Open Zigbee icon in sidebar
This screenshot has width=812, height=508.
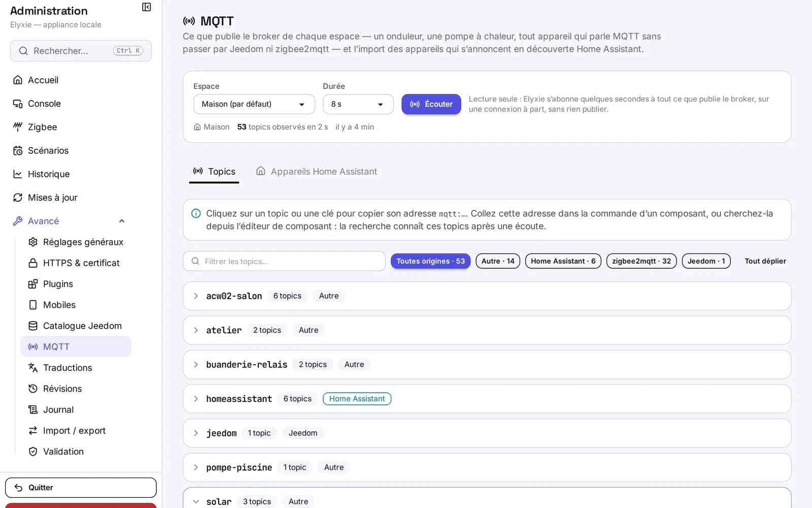(18, 127)
